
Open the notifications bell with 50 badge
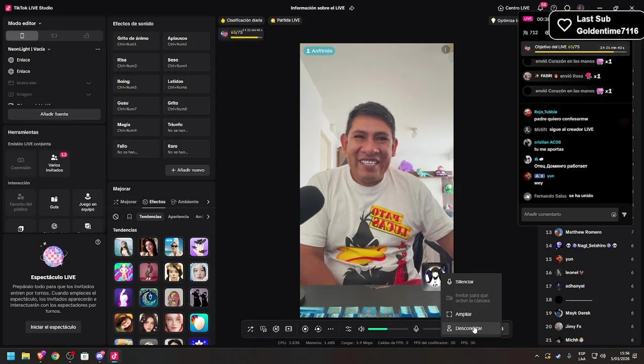541,8
